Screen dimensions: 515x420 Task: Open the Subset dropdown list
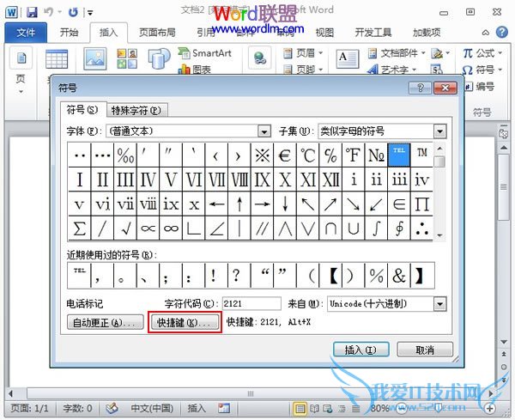[x=439, y=131]
